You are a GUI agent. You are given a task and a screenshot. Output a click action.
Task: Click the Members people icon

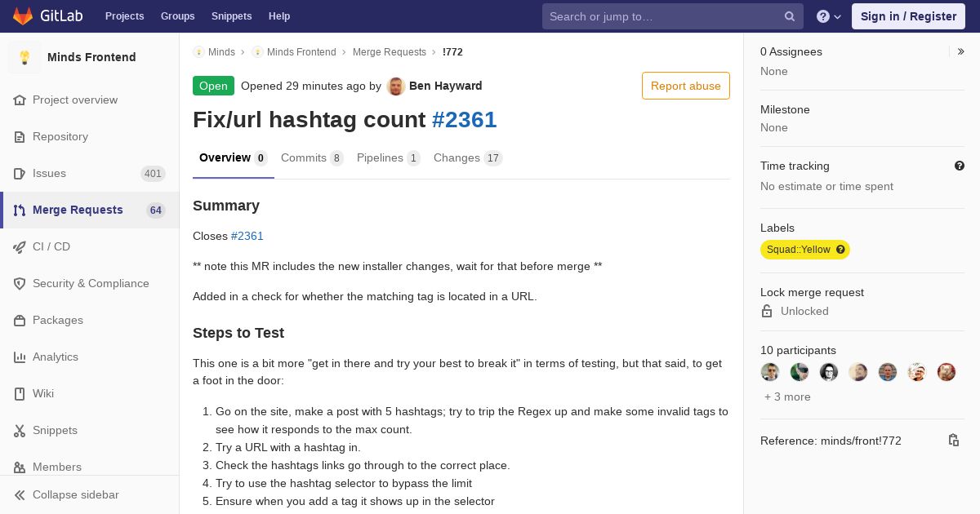[x=20, y=467]
